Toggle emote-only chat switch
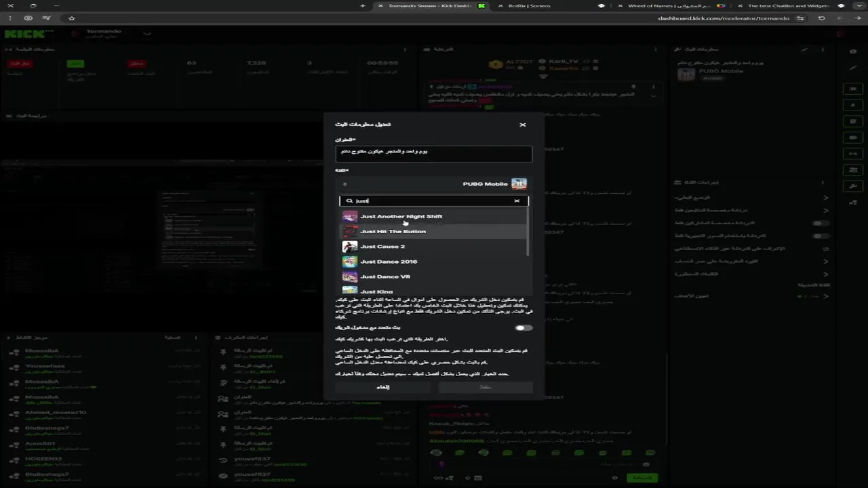 click(821, 236)
